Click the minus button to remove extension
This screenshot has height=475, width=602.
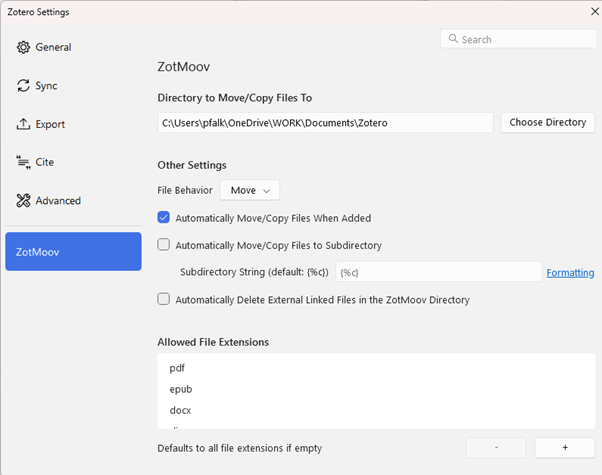click(496, 448)
